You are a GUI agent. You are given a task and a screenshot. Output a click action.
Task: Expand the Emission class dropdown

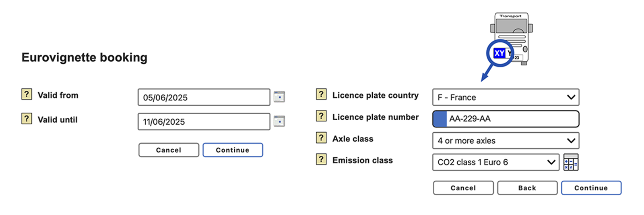495,162
